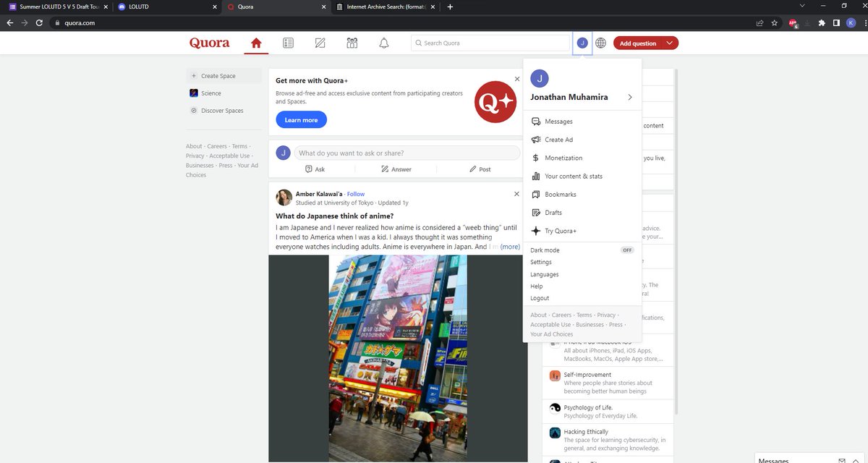The image size is (868, 463).
Task: Open 'What do Japanese think of anime?'
Action: [335, 216]
